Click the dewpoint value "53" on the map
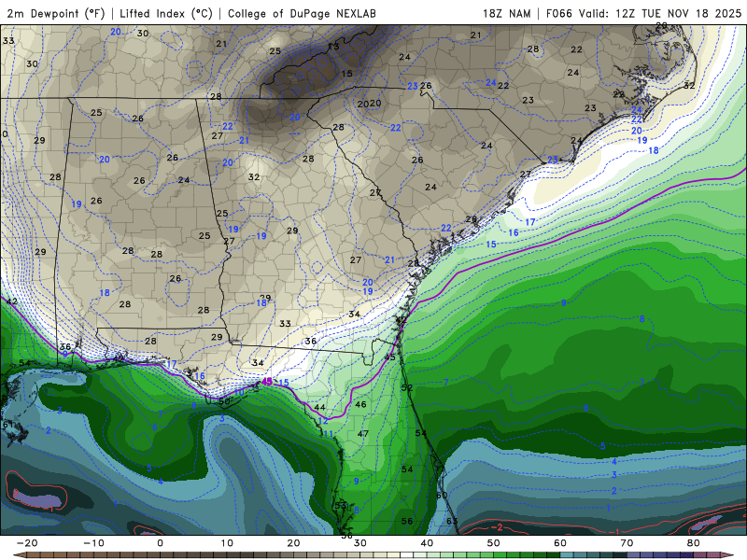 (341, 506)
